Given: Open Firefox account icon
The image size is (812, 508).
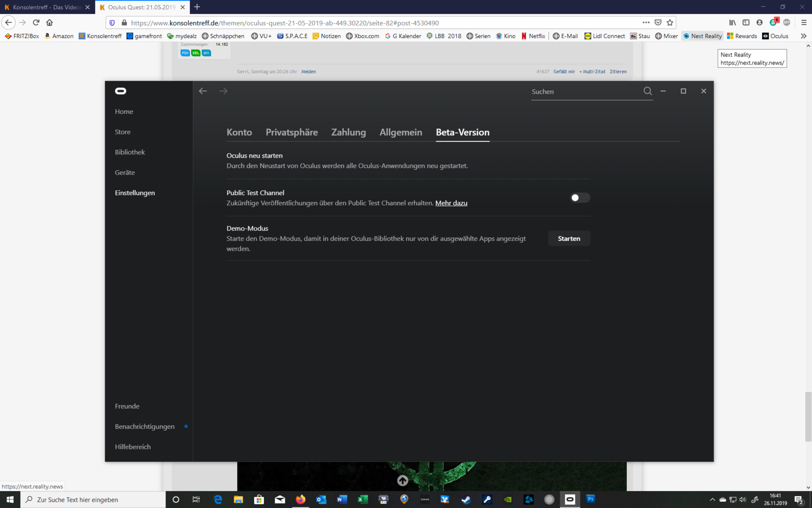Looking at the screenshot, I should pos(759,22).
